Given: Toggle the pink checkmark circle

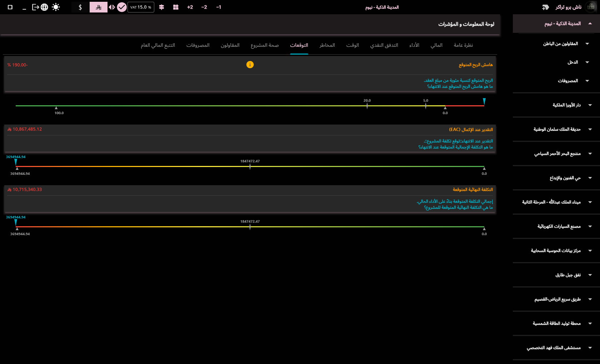Looking at the screenshot, I should coord(122,7).
